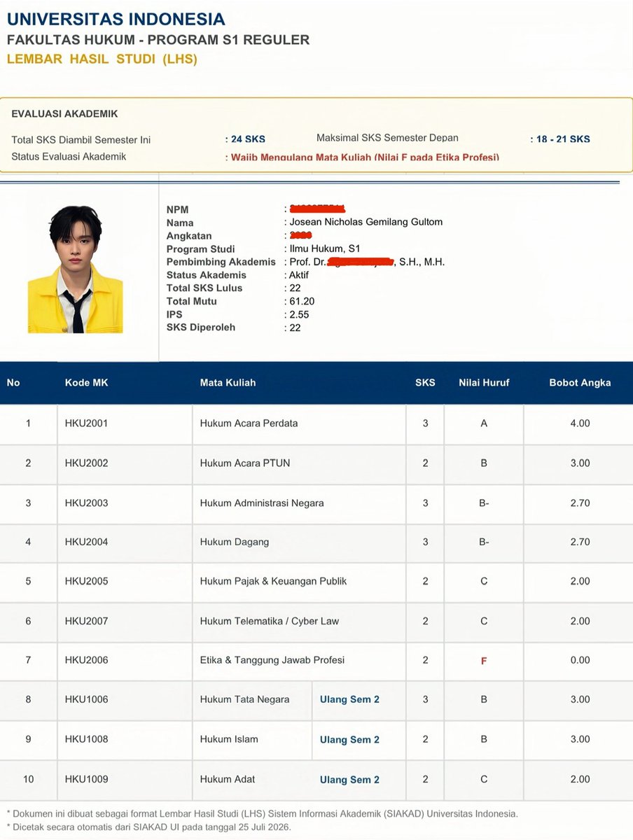
Task: Click the '18 - 21 SKS' maximum value
Action: [564, 139]
